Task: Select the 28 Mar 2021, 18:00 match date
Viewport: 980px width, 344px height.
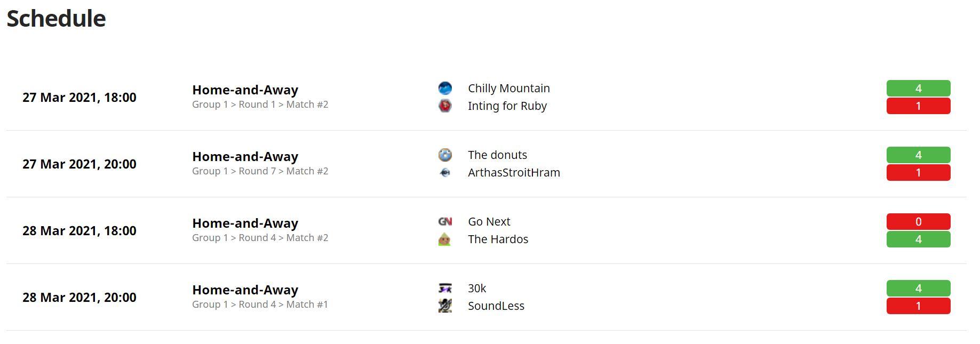Action: (79, 230)
